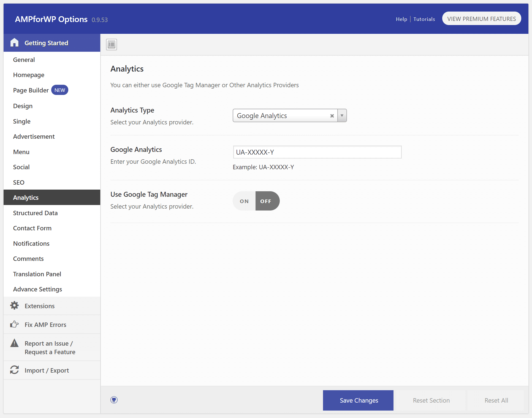Click the Google Tag Manager intro description text
The width and height of the screenshot is (532, 418).
click(204, 85)
